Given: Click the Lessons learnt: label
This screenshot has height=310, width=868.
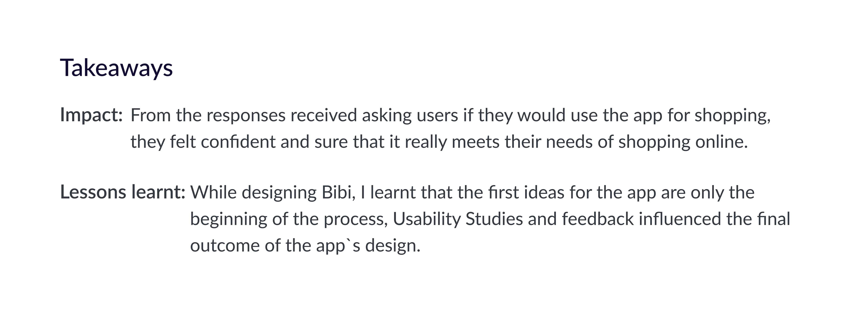Looking at the screenshot, I should [x=123, y=193].
